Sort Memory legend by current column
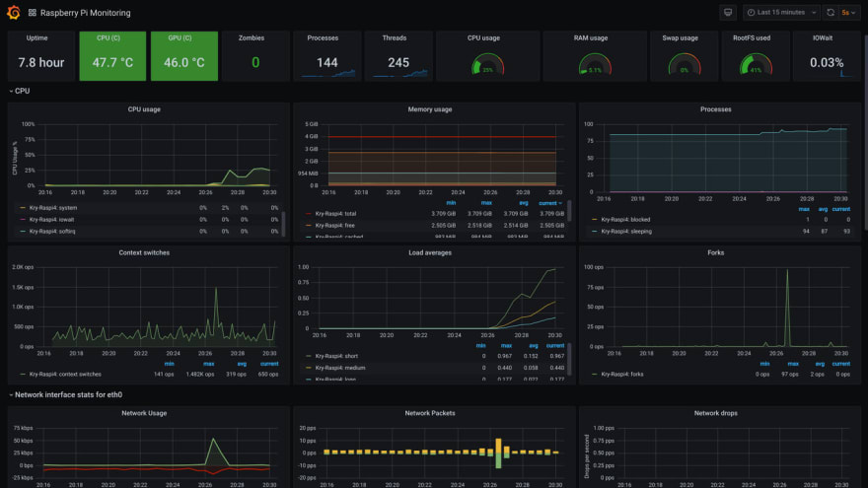This screenshot has height=488, width=868. [549, 203]
